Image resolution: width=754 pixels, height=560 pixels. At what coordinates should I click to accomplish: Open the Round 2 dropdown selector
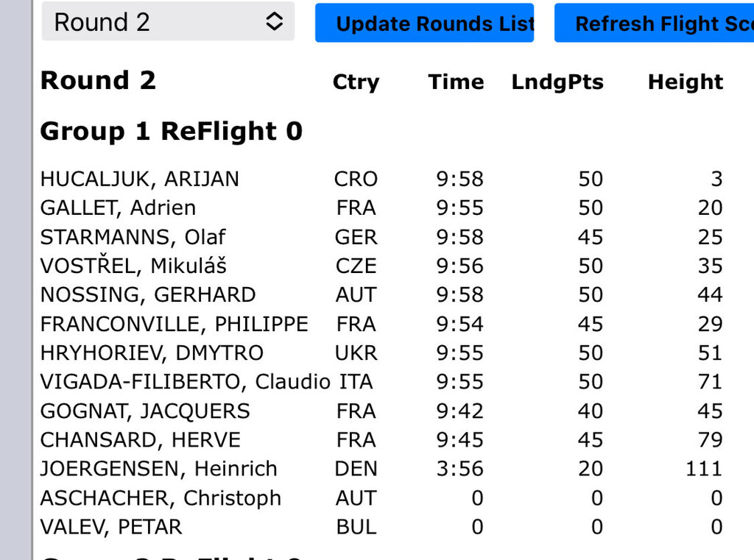[x=168, y=22]
